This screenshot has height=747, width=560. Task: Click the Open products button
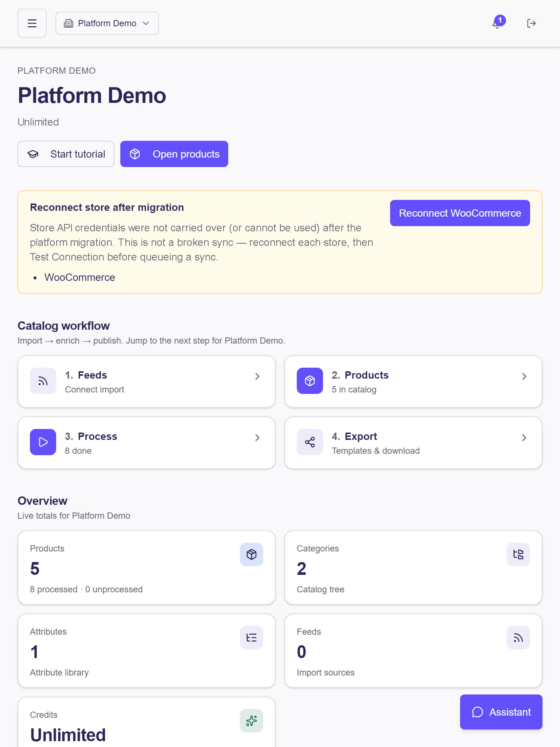point(174,154)
